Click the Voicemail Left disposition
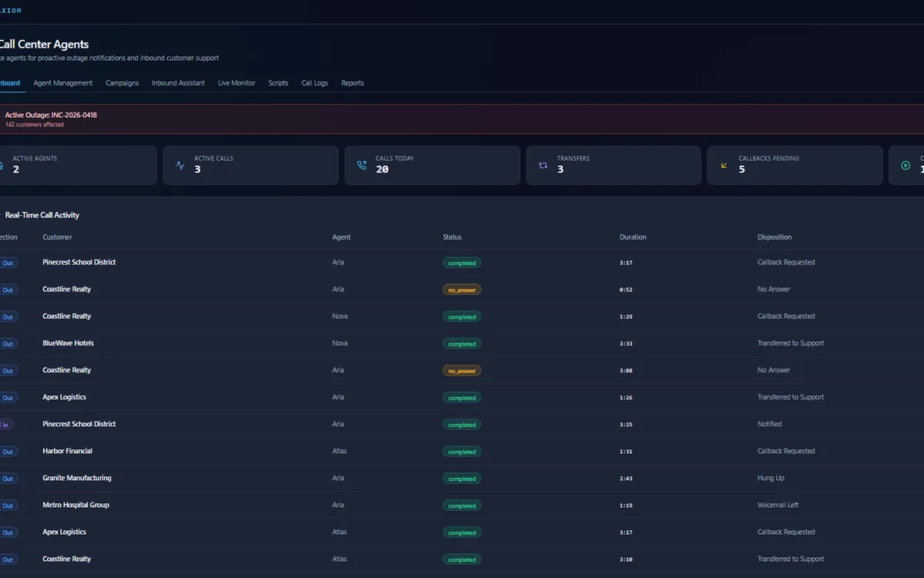The image size is (924, 578). [778, 505]
